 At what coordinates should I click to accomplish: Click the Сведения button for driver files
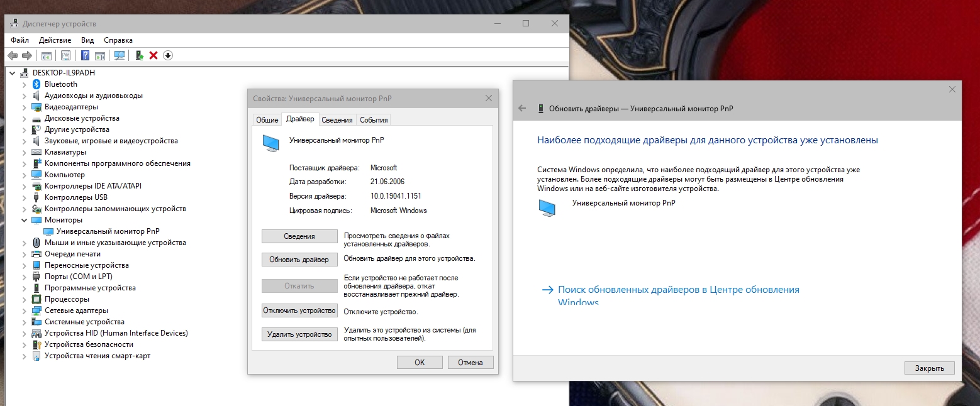pyautogui.click(x=299, y=236)
